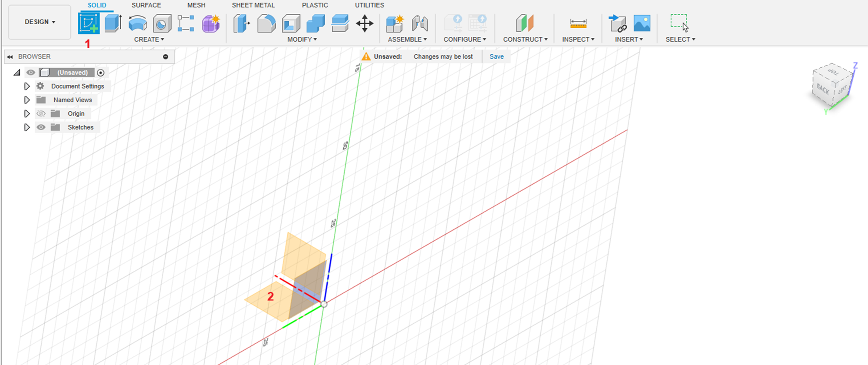Select the Create Sketch tool
This screenshot has height=365, width=868.
point(89,23)
